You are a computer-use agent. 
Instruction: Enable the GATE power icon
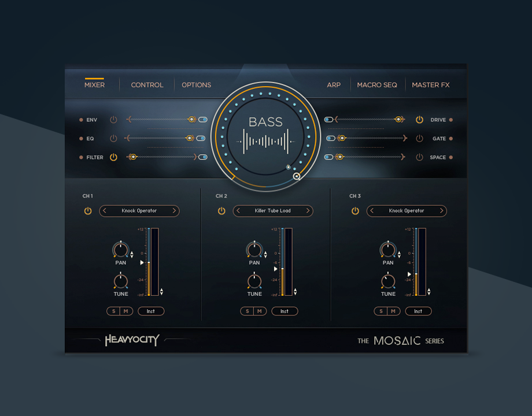coord(420,139)
